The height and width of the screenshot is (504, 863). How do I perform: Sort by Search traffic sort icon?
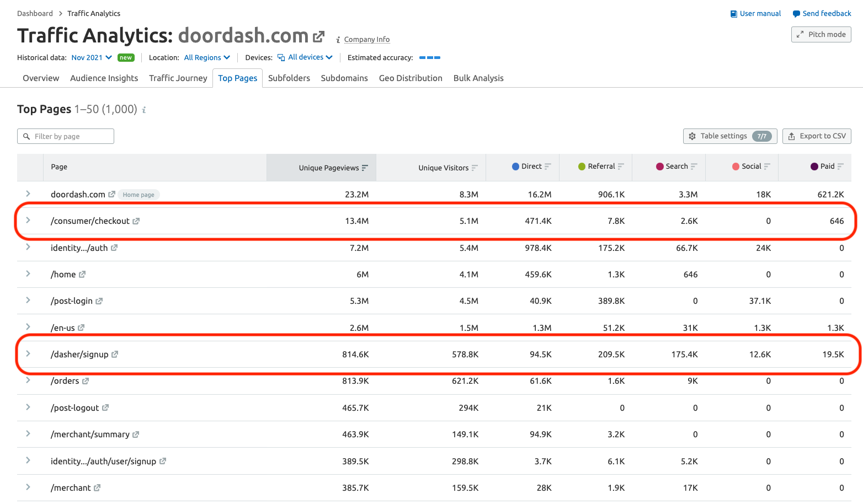(694, 166)
